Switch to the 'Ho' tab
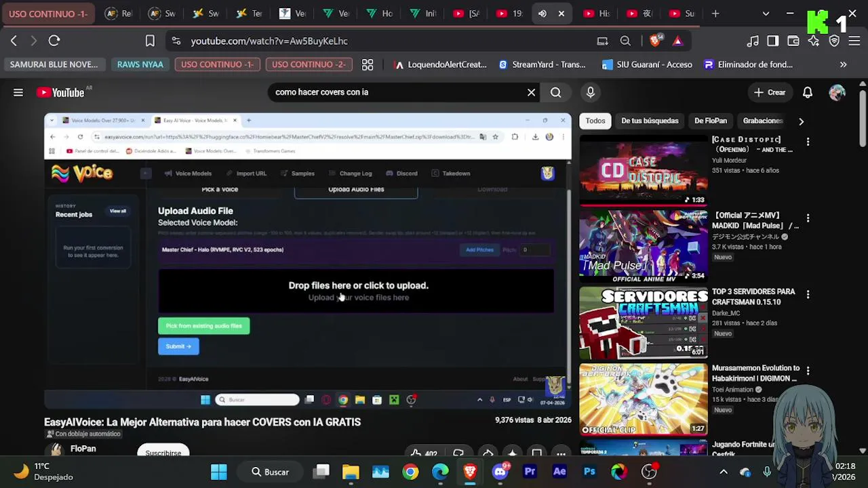This screenshot has width=868, height=488. point(380,14)
